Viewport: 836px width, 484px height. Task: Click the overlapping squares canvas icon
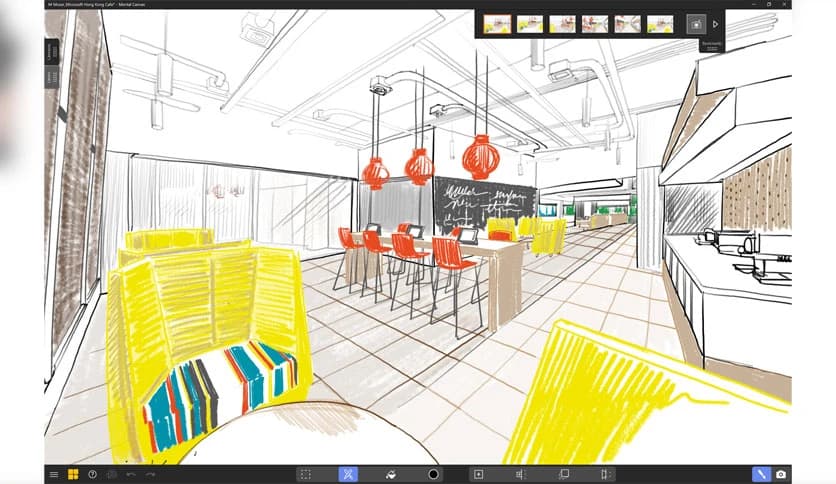tap(563, 474)
